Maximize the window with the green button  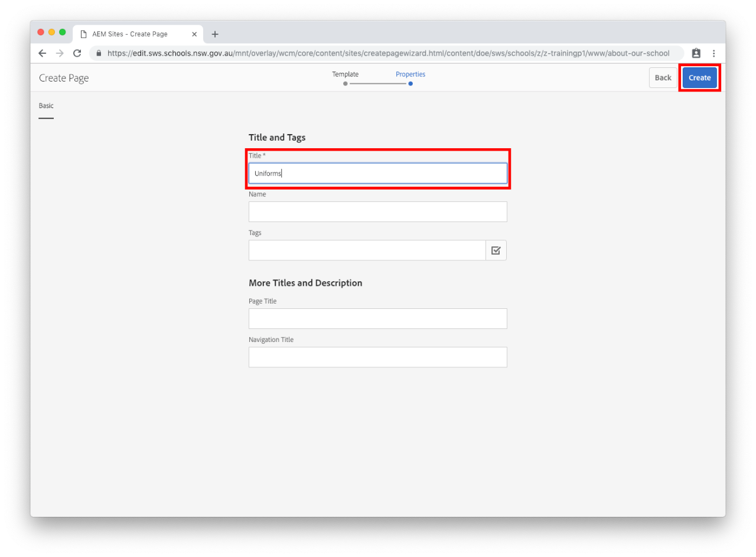63,32
